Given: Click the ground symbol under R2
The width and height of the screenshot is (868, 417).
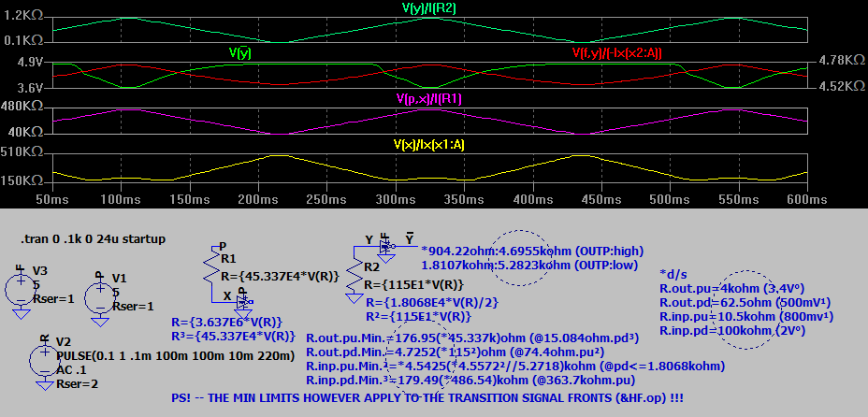Looking at the screenshot, I should tap(354, 297).
